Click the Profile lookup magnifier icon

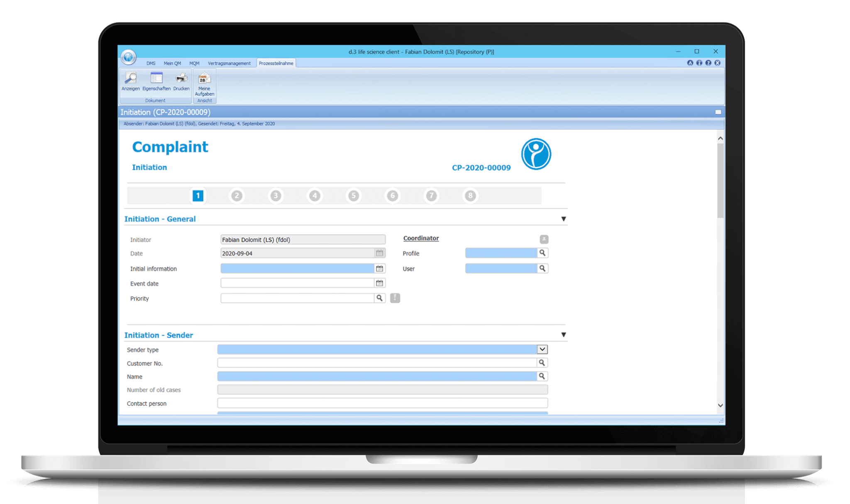pyautogui.click(x=542, y=253)
